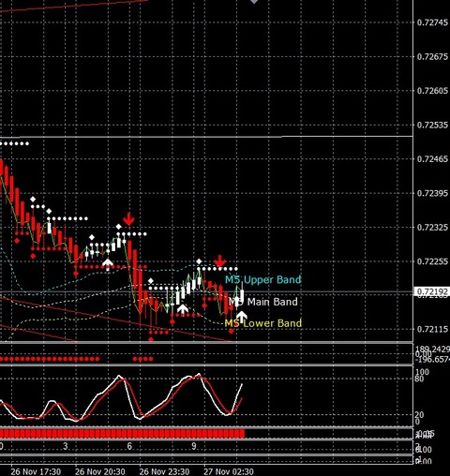Viewport: 450px width, 476px height.
Task: Click the red down arrow near the 0.72325 level
Action: [x=128, y=219]
